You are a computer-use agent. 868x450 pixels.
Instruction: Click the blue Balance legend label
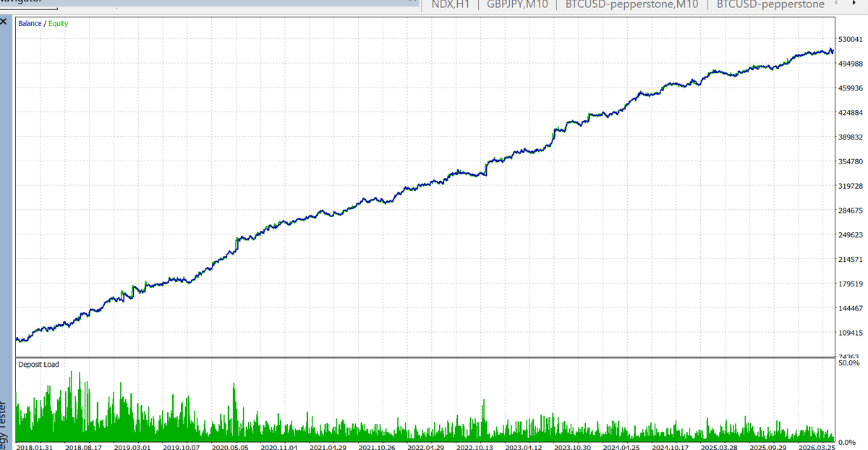(30, 24)
